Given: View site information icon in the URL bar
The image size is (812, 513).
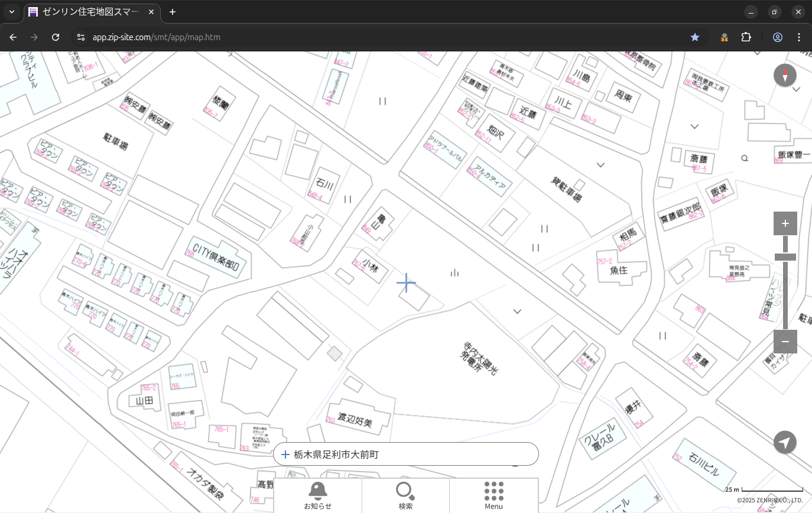Looking at the screenshot, I should click(x=81, y=37).
